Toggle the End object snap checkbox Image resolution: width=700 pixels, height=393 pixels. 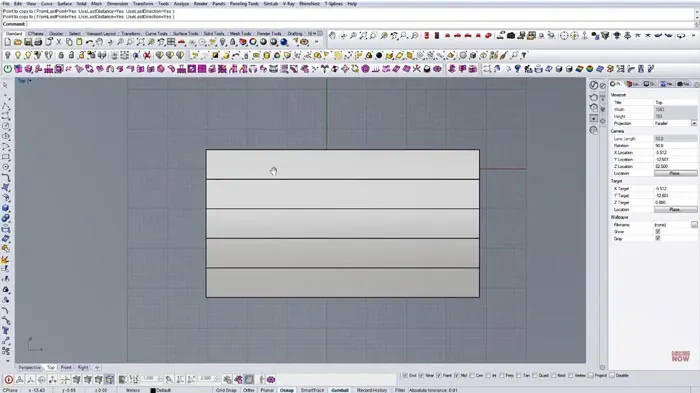pos(405,376)
